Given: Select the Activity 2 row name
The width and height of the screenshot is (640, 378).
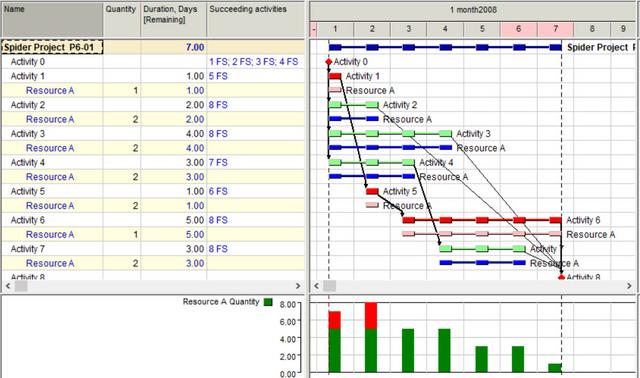Looking at the screenshot, I should coord(28,105).
